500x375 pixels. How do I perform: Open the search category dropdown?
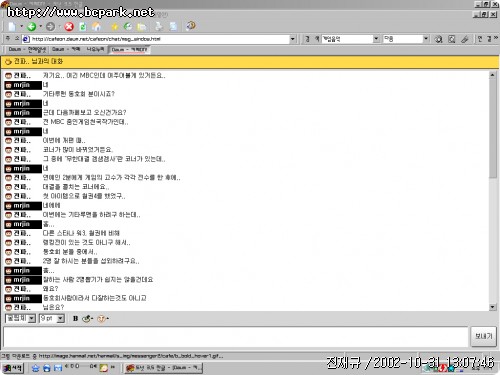pos(376,39)
